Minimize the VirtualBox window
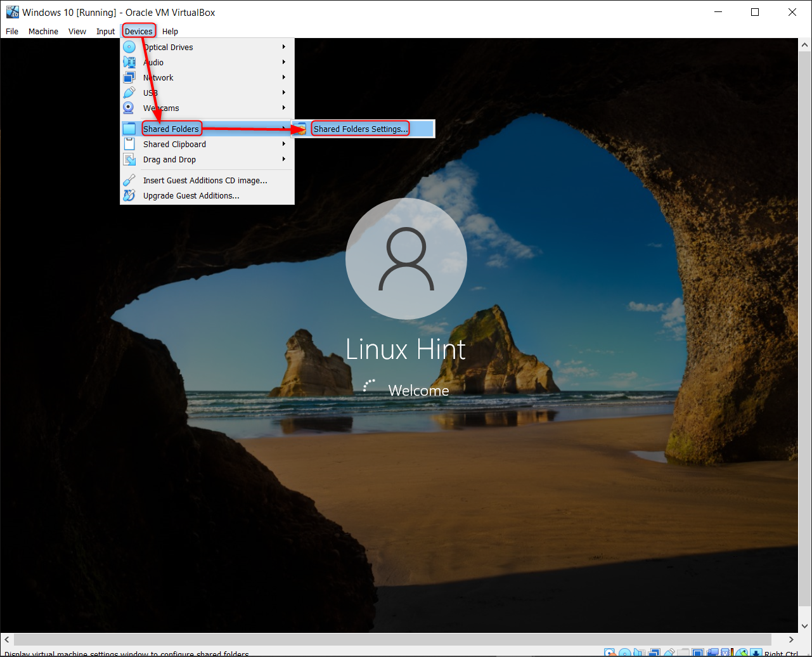812x657 pixels. click(x=718, y=12)
